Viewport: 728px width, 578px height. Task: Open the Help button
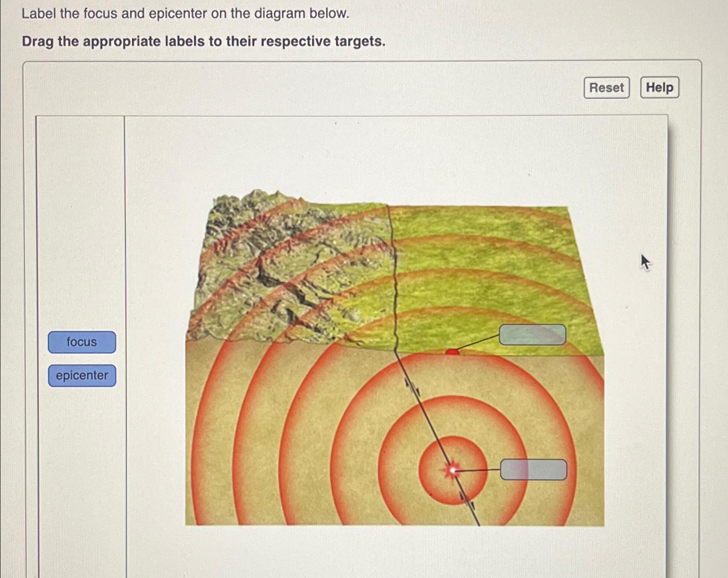(x=659, y=88)
